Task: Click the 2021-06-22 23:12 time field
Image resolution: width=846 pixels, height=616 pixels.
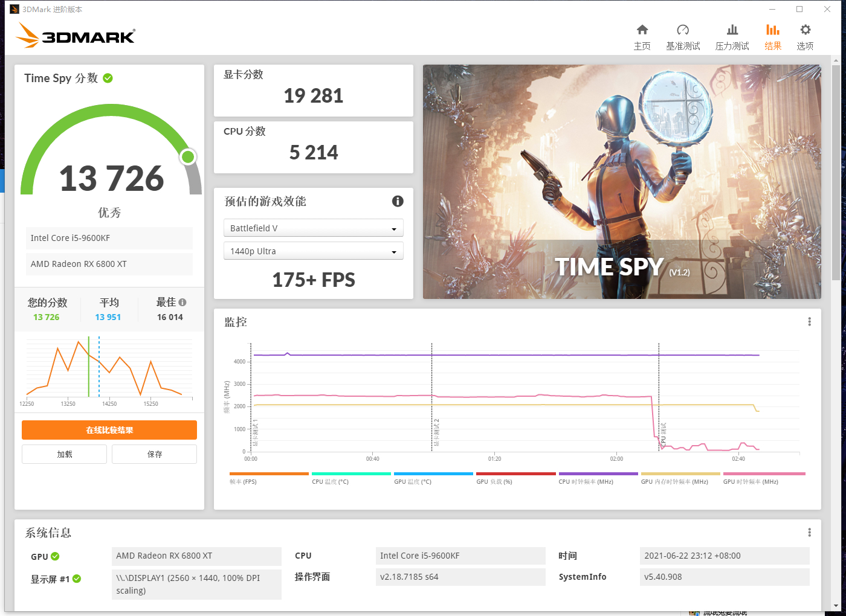Action: click(x=725, y=556)
